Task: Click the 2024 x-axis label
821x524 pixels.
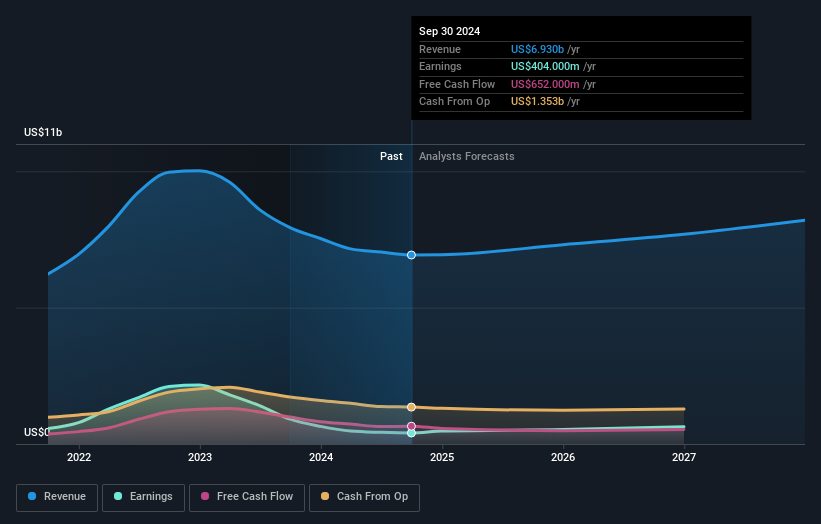Action: click(x=321, y=457)
